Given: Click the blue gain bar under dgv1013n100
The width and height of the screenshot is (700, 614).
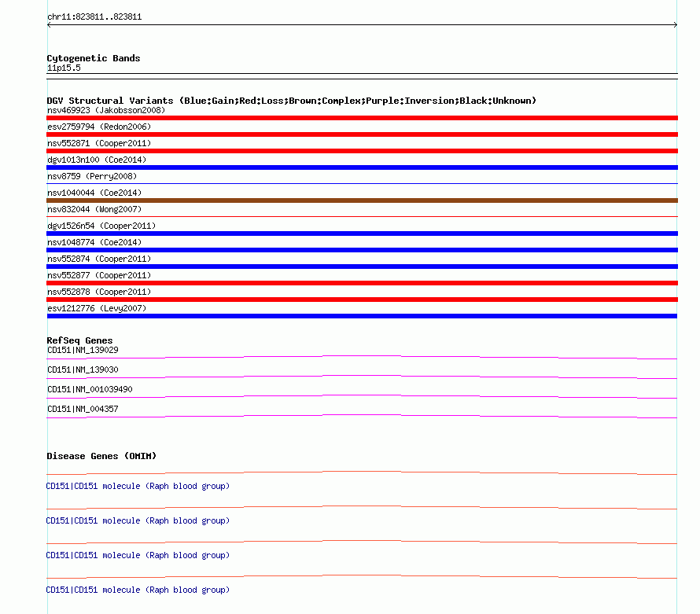Looking at the screenshot, I should tap(362, 167).
